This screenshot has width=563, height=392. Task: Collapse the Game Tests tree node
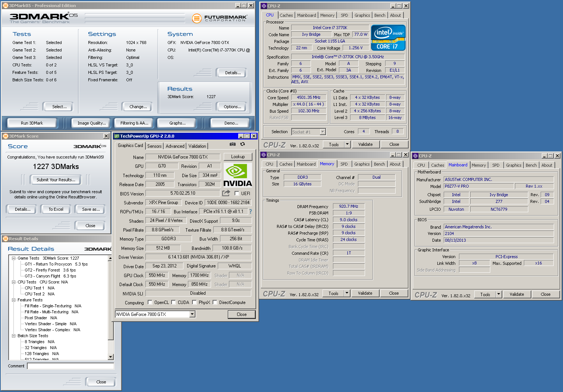point(13,258)
